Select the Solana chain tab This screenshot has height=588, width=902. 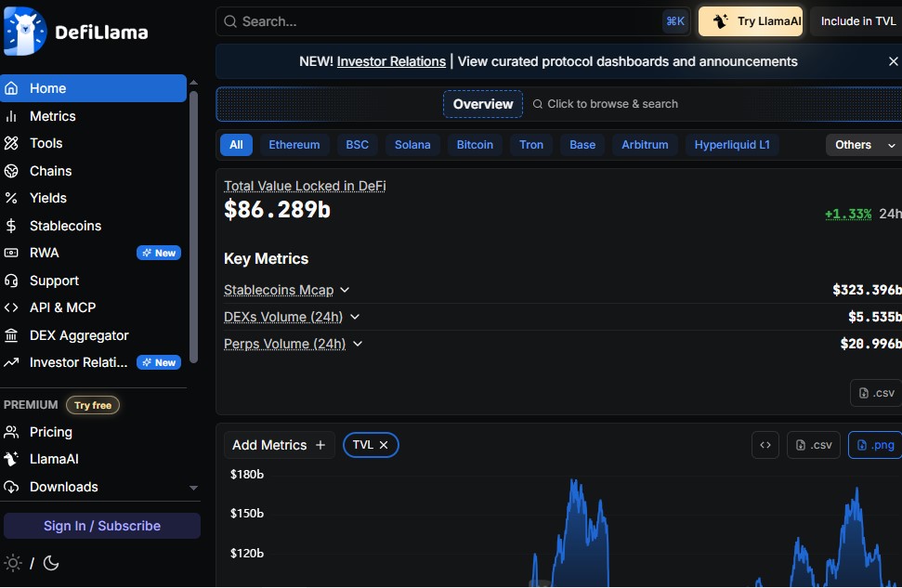[412, 145]
